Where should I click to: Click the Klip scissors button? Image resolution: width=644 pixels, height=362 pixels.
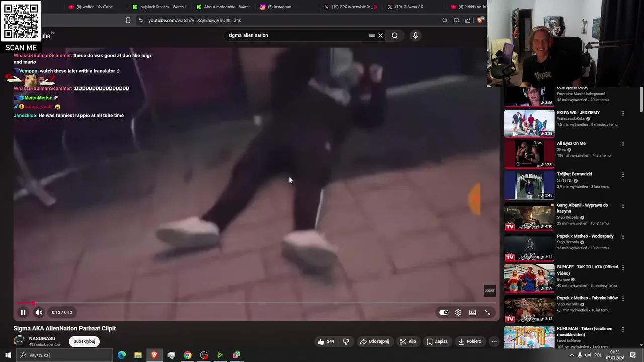[x=408, y=341]
